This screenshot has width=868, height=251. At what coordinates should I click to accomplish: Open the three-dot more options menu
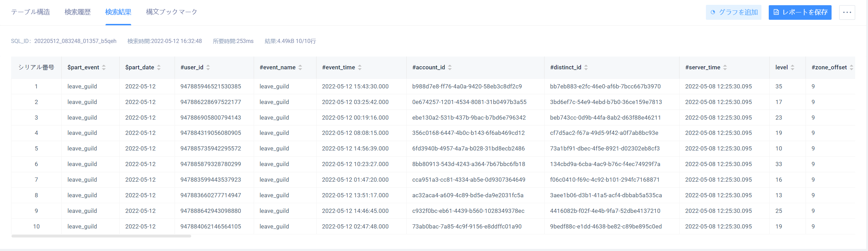coord(847,12)
